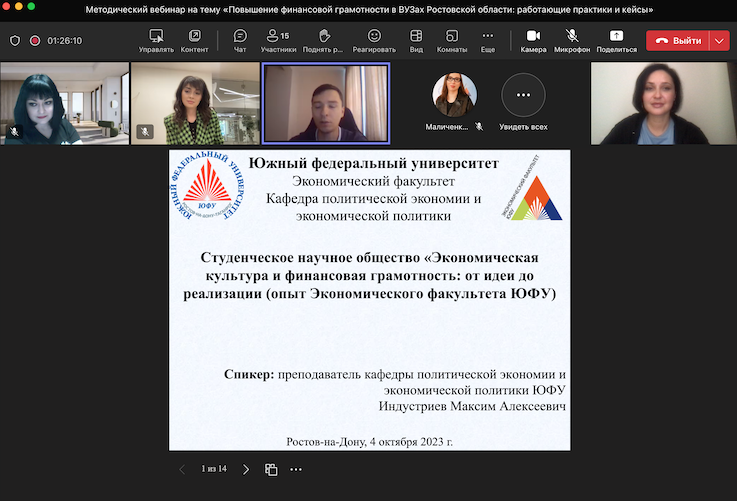Viewport: 737px width, 501px height.
Task: Toggle the Camera (Камера)
Action: [x=533, y=41]
